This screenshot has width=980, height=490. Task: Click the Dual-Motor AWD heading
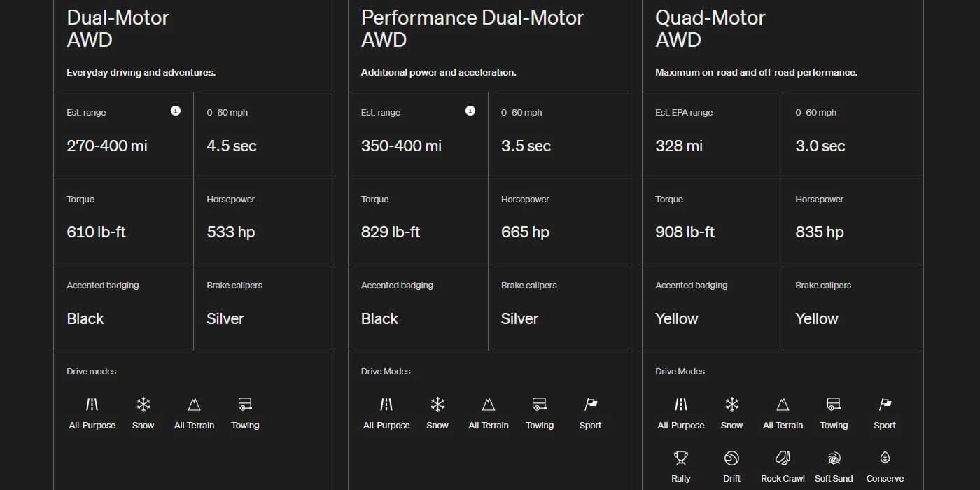click(x=118, y=29)
